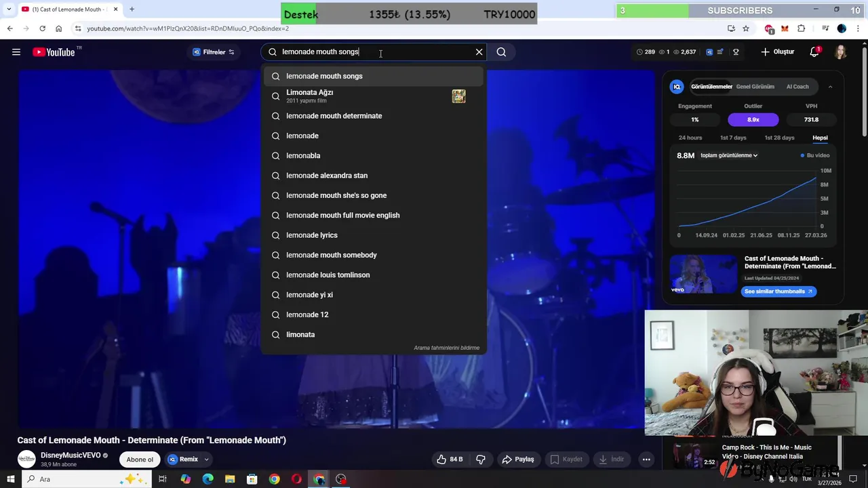Switch to AI Coach tab

click(797, 87)
